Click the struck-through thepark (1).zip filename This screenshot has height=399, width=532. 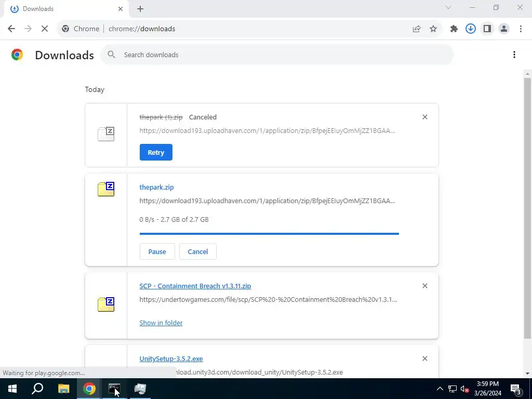[161, 117]
